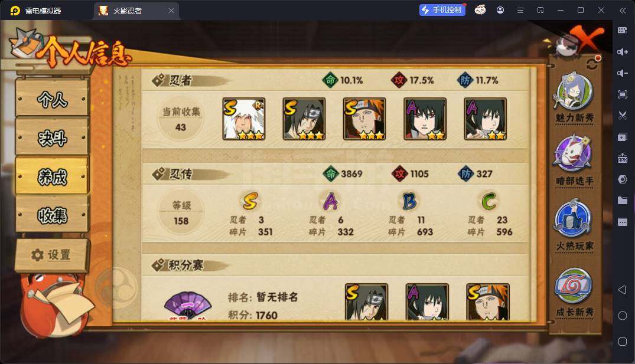Select the highlighted 养成 tab

[52, 176]
